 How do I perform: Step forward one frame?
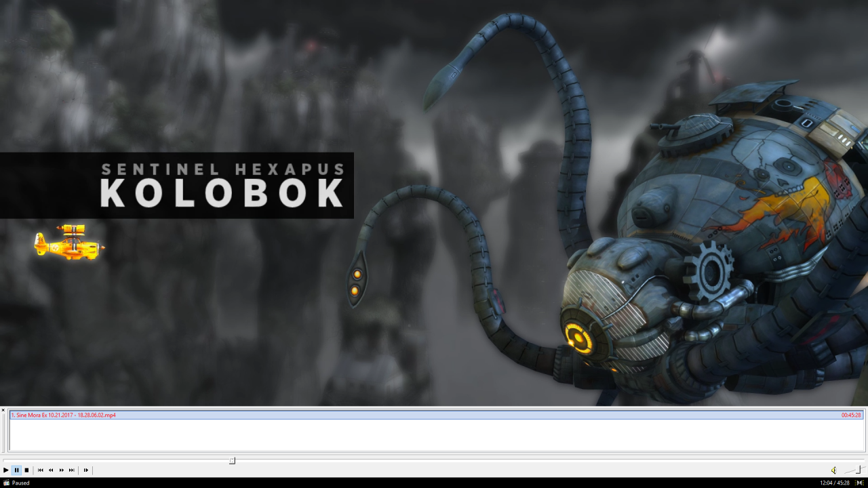tap(86, 470)
